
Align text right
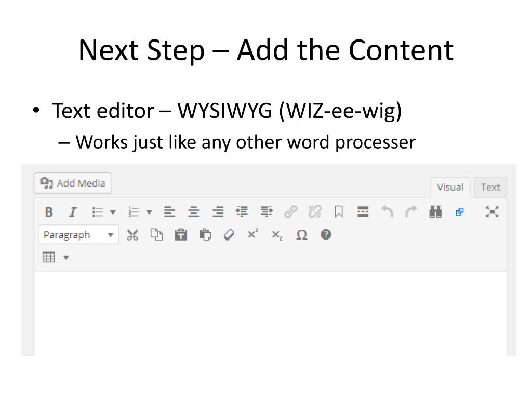point(218,212)
